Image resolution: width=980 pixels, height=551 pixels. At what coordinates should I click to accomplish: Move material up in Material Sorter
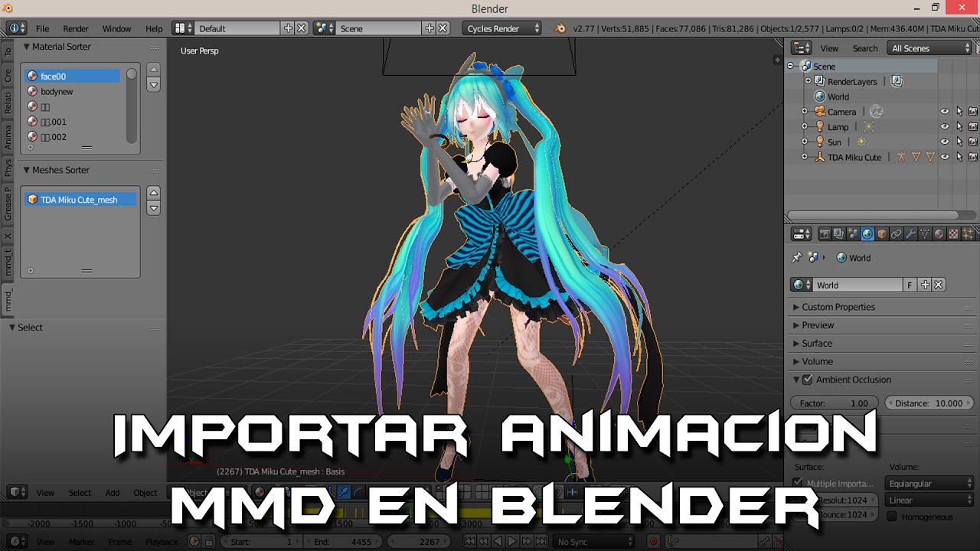(153, 70)
